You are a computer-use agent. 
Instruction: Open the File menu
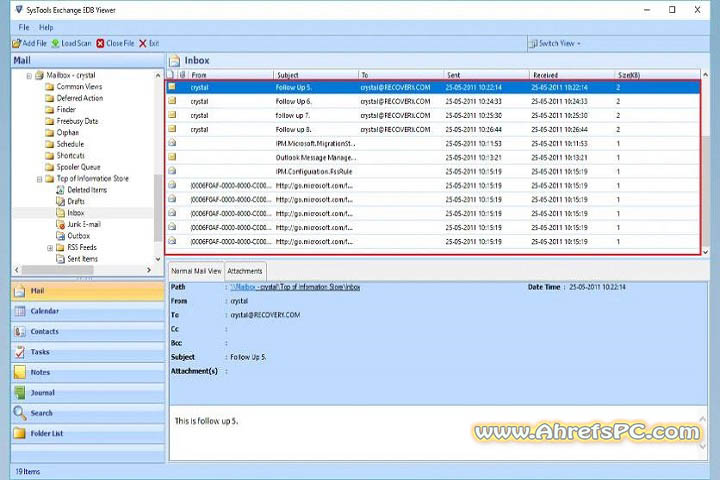(x=24, y=27)
